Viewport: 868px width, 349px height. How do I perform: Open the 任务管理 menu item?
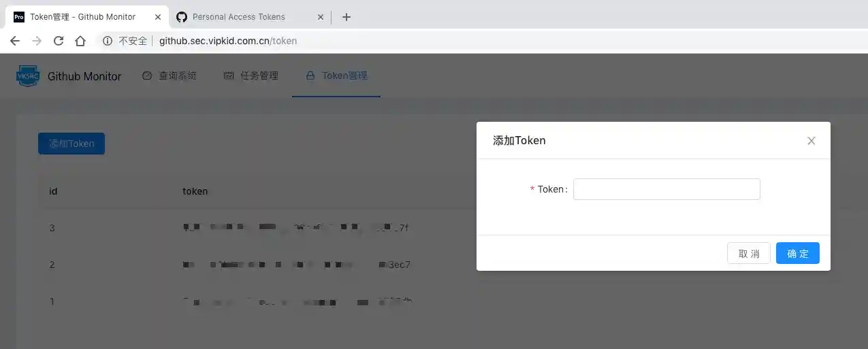(251, 76)
